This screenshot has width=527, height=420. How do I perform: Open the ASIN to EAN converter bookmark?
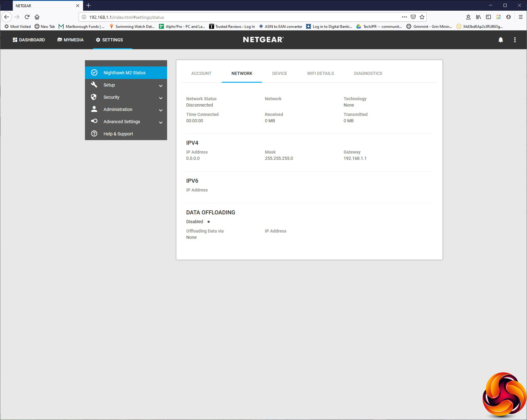coord(280,26)
